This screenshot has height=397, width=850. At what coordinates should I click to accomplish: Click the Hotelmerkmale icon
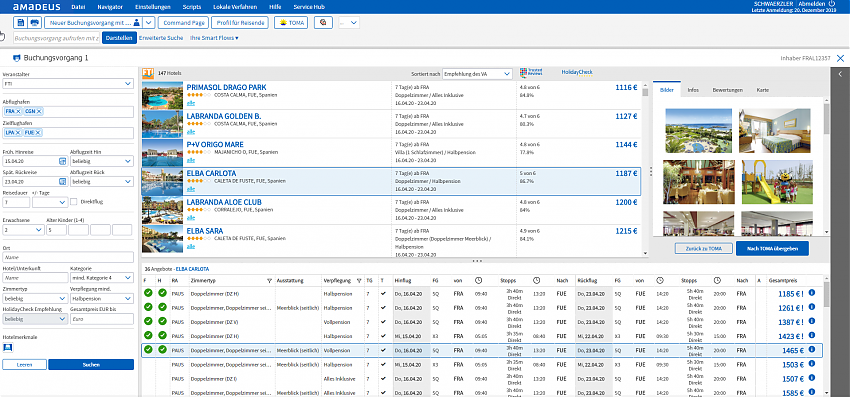pyautogui.click(x=8, y=348)
